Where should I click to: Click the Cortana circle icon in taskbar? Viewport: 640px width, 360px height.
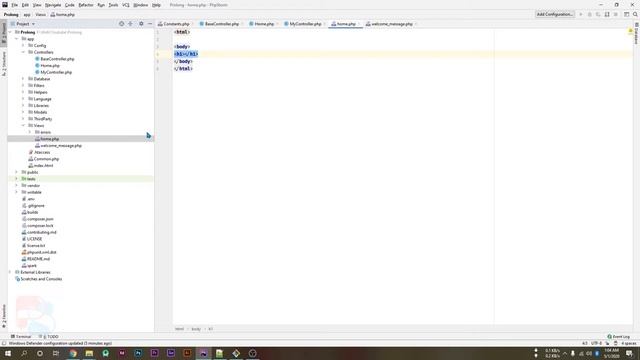(x=40, y=353)
